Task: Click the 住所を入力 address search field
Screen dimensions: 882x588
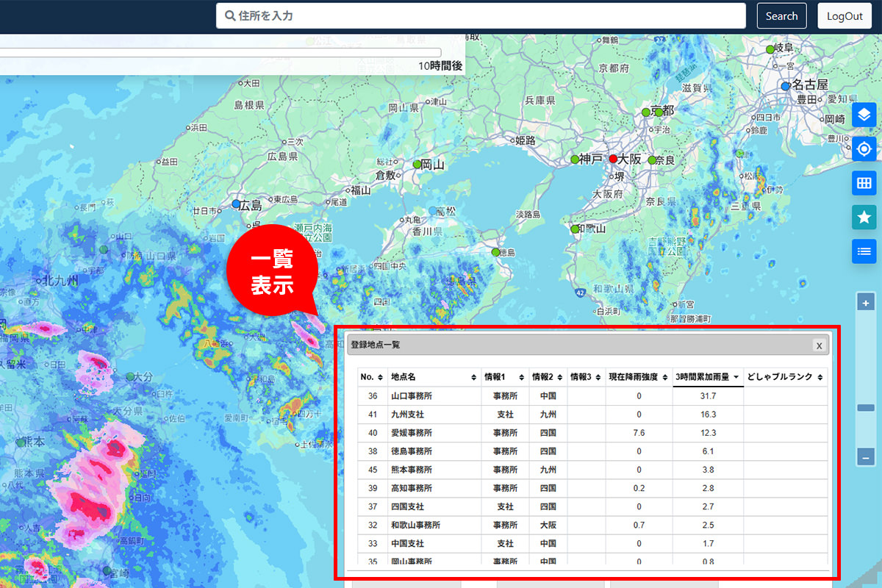Action: [x=481, y=16]
